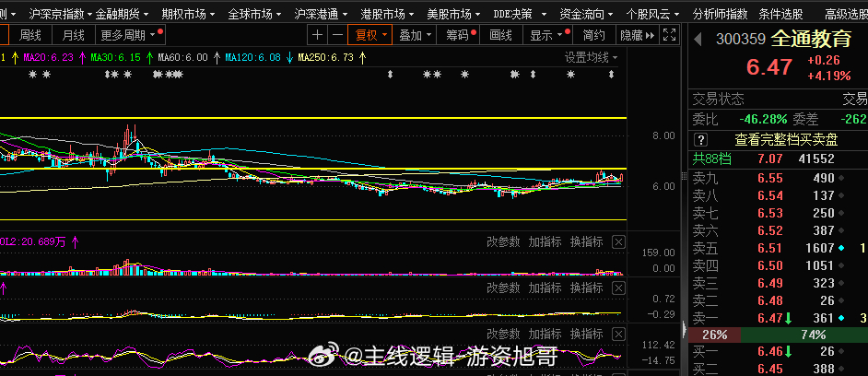Expand the 沪深港通 menu

pyautogui.click(x=321, y=13)
